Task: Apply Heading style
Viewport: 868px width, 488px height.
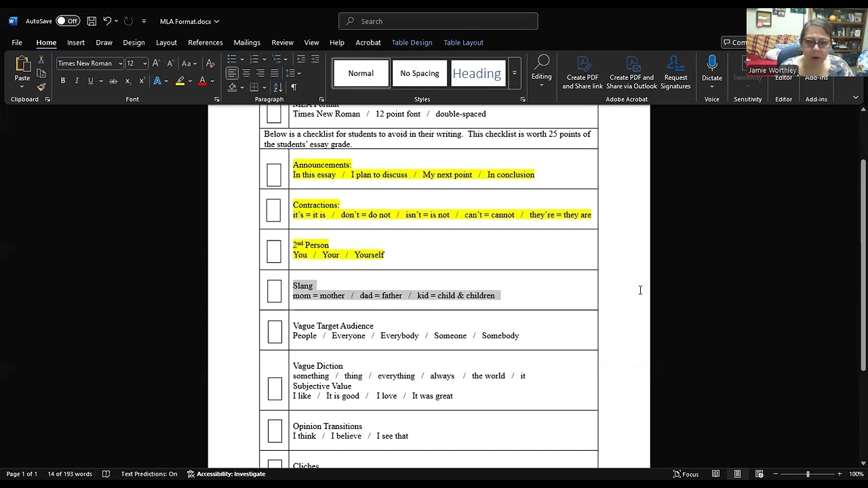Action: (477, 73)
